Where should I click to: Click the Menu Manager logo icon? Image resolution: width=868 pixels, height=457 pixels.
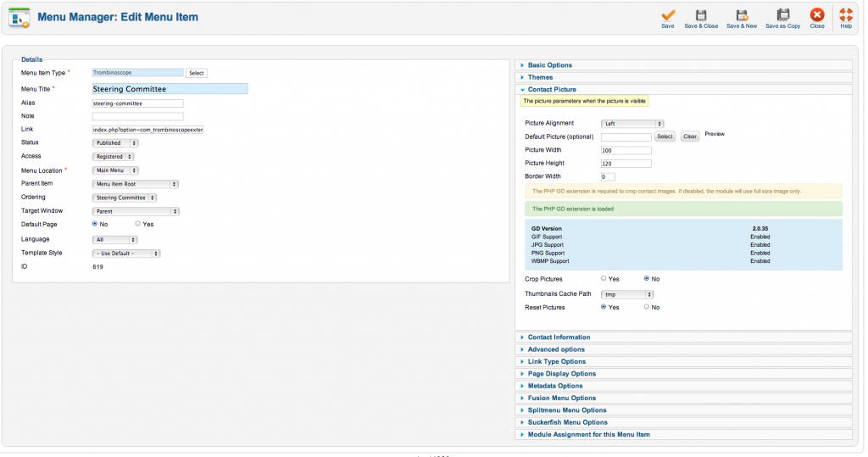pos(19,17)
